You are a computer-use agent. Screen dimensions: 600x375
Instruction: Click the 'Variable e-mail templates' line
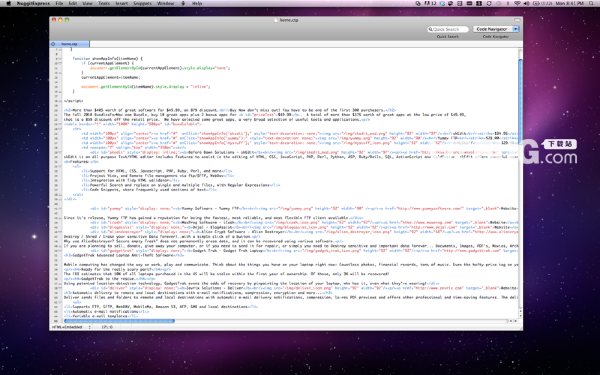[x=101, y=316]
